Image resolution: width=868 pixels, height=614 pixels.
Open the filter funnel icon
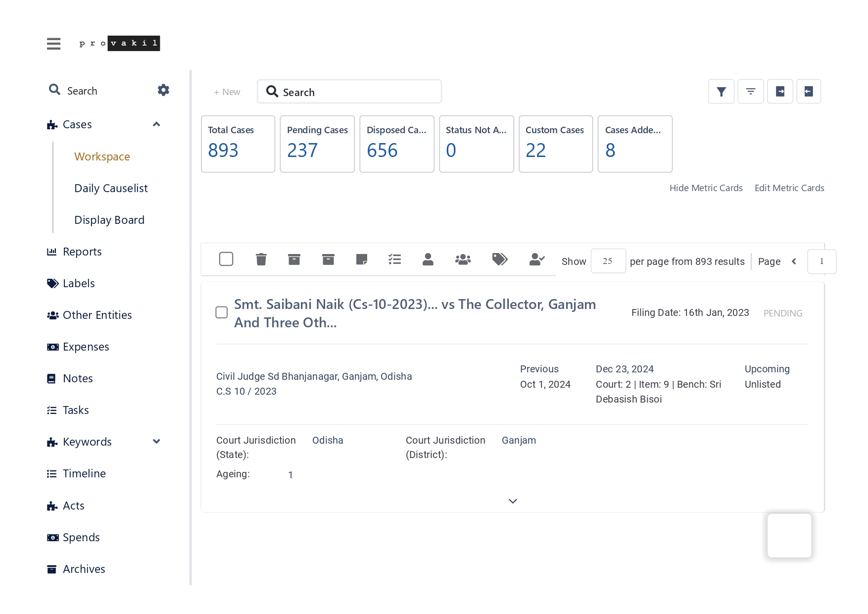click(721, 92)
